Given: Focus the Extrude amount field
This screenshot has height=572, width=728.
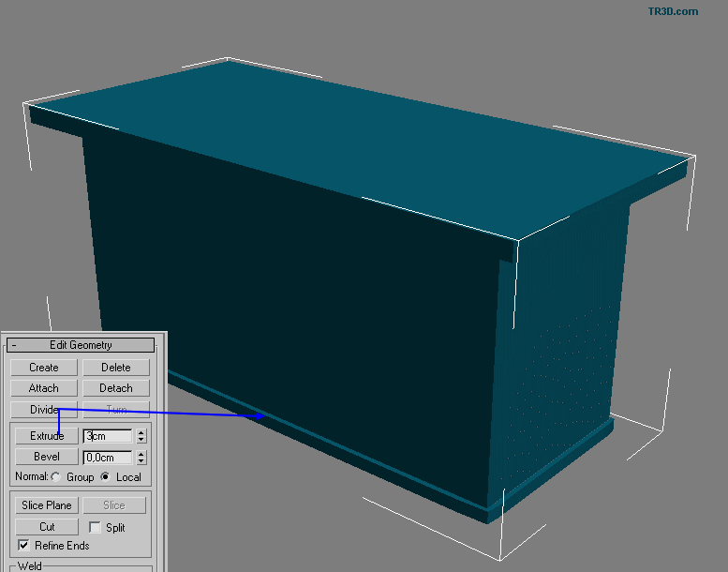Looking at the screenshot, I should (x=108, y=436).
